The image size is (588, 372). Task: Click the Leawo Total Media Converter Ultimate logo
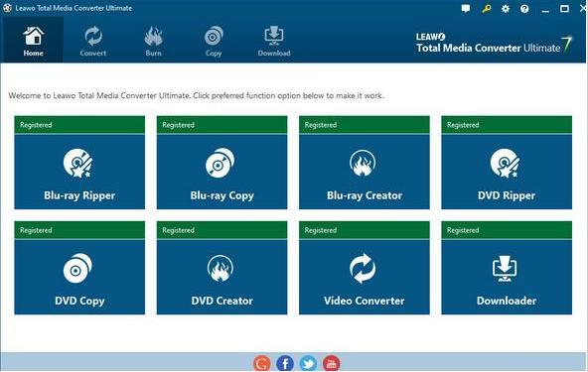(x=494, y=45)
